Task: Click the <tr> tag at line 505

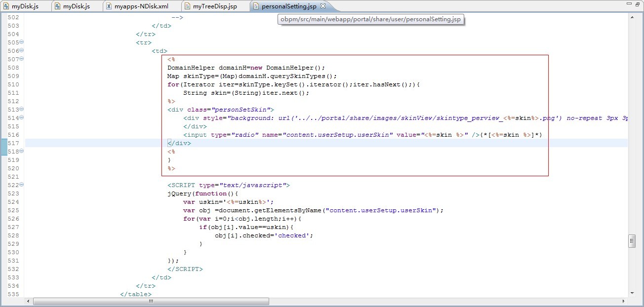Action: pos(143,42)
